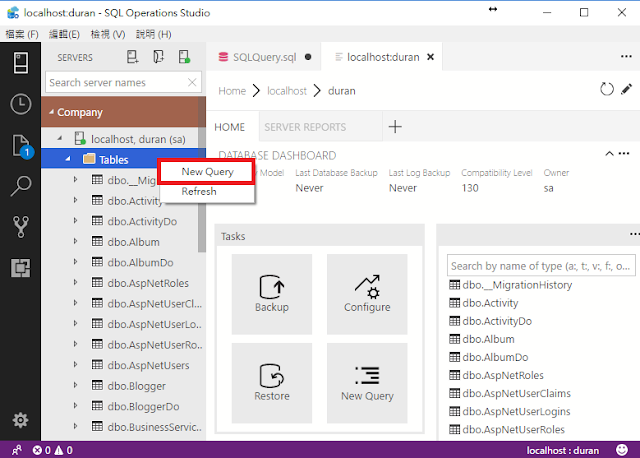Open Database Dashboard widget more options
Screen dimensions: 640x458
click(x=624, y=153)
